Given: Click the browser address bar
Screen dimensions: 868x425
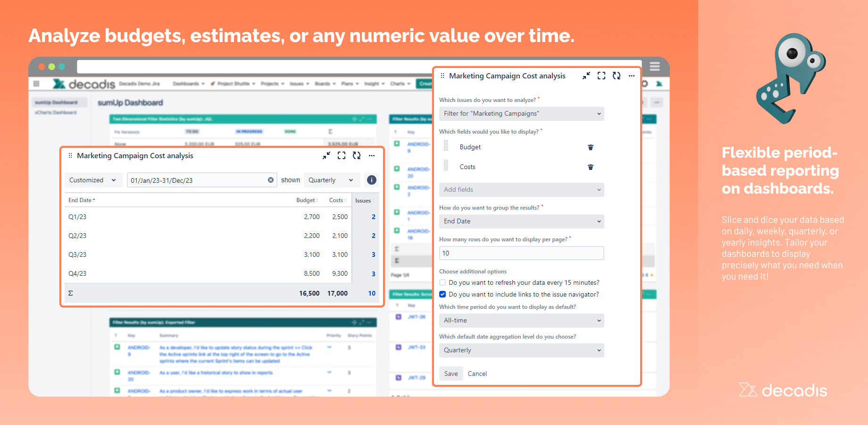Looking at the screenshot, I should [359, 67].
